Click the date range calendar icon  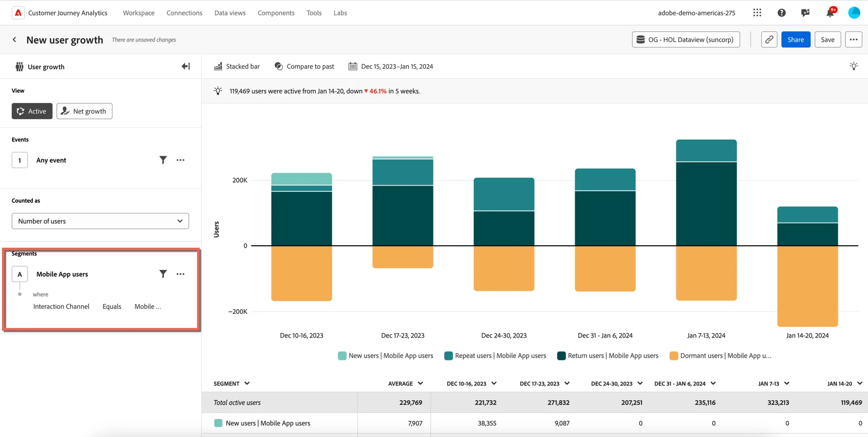[353, 66]
